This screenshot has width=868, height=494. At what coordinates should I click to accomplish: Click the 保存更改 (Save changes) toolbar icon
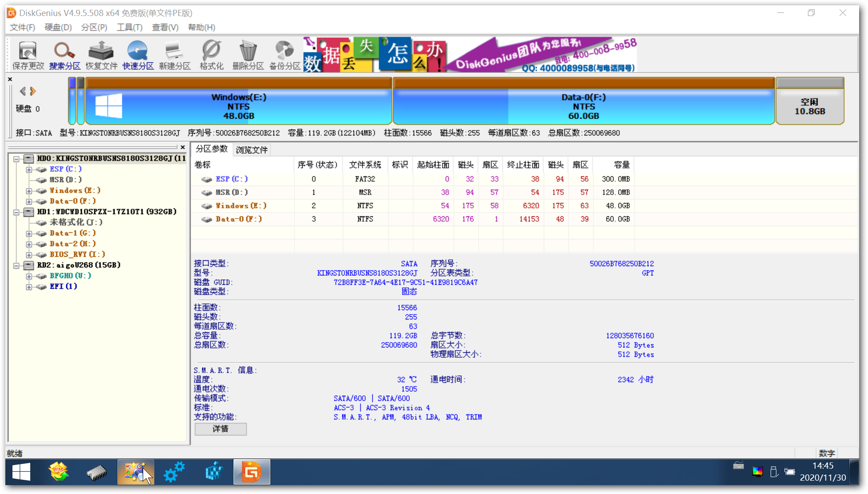coord(28,55)
